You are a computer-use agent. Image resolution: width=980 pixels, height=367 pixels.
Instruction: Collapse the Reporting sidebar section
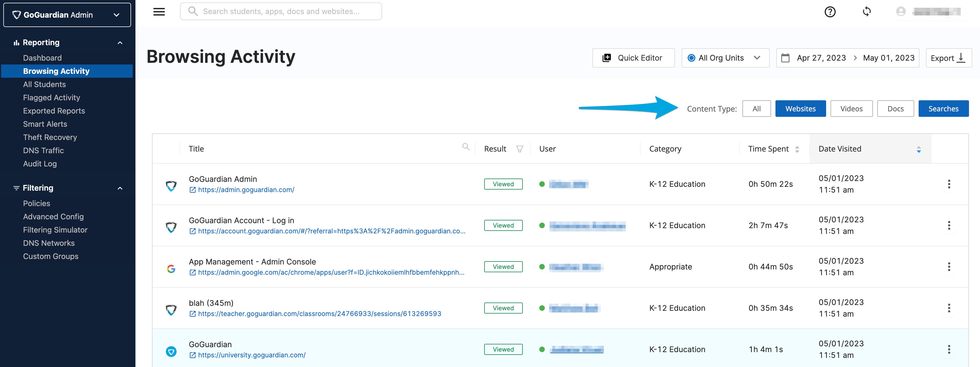[x=120, y=43]
